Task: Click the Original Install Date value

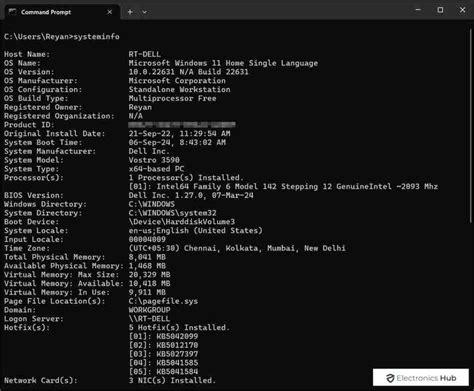Action: [x=179, y=134]
